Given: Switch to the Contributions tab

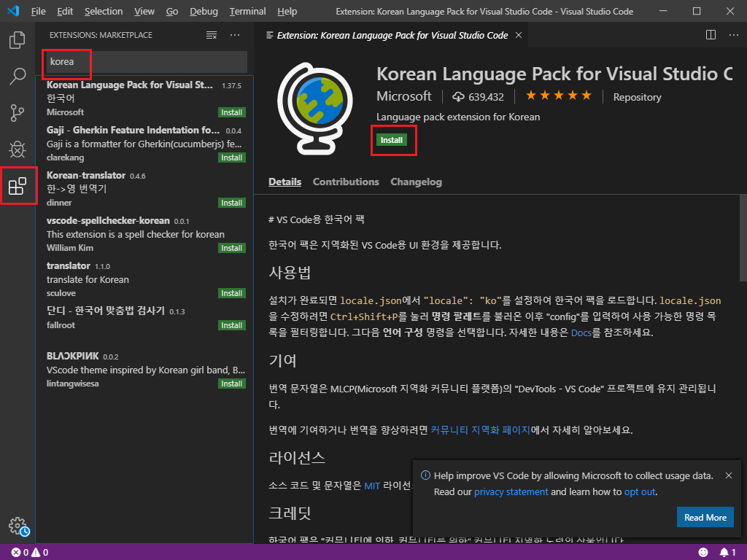Looking at the screenshot, I should [x=346, y=182].
